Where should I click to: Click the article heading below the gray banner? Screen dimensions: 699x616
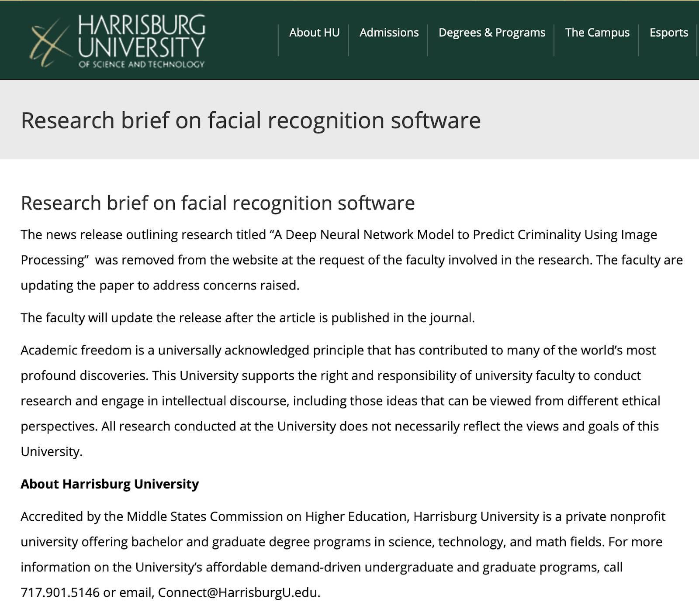tap(218, 203)
